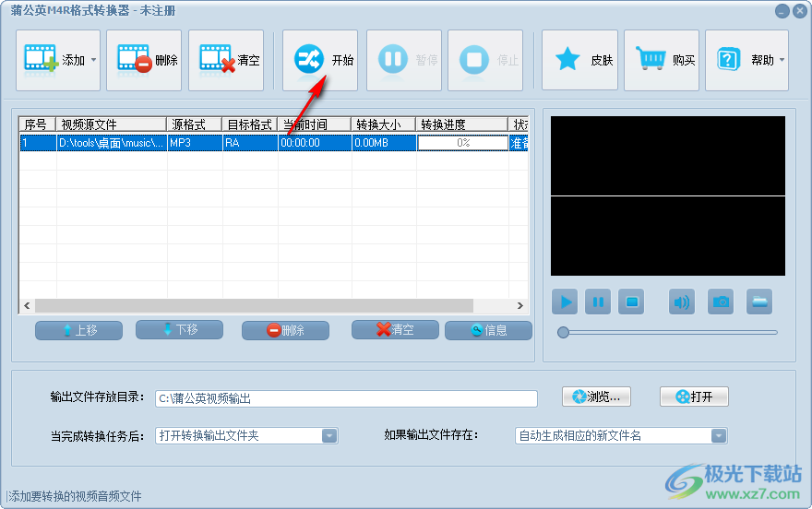Click the 停止 (Stop) toolbar button
Image resolution: width=812 pixels, height=509 pixels.
click(485, 60)
